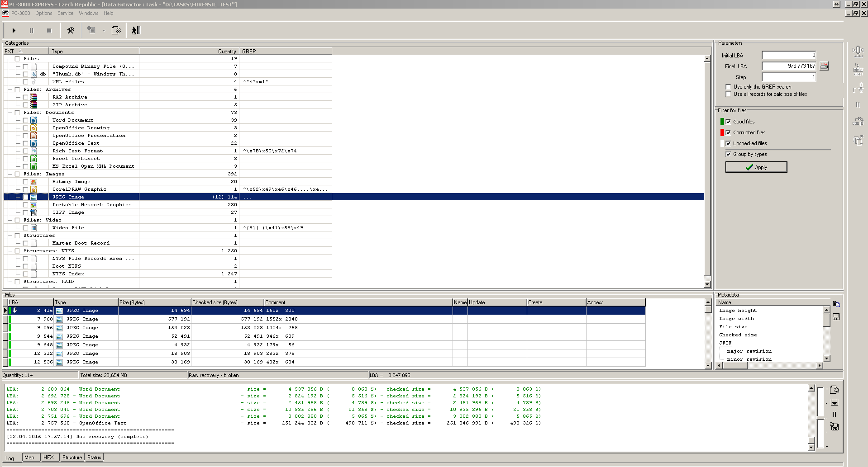Viewport: 868px width, 467px height.
Task: Pause log output with the log pause icon
Action: [834, 414]
